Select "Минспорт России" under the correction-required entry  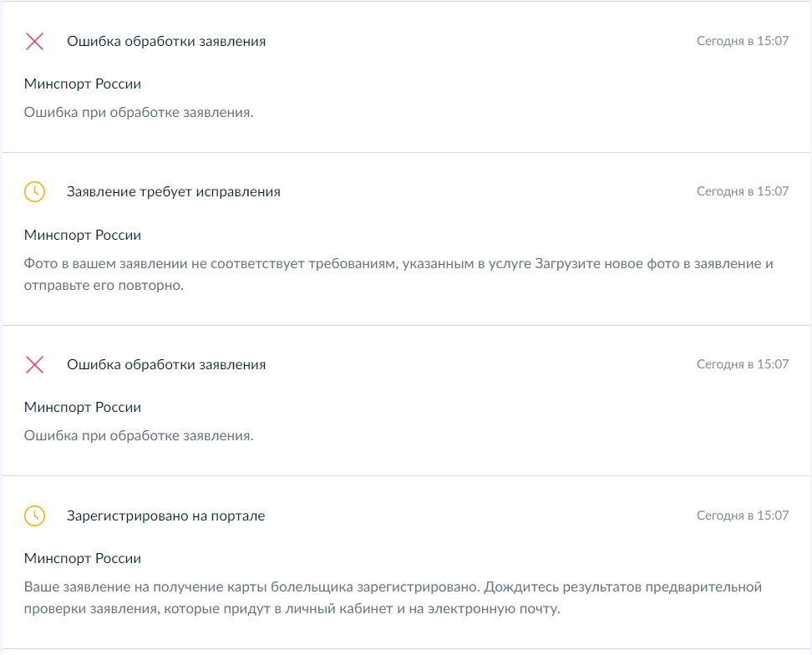(83, 235)
